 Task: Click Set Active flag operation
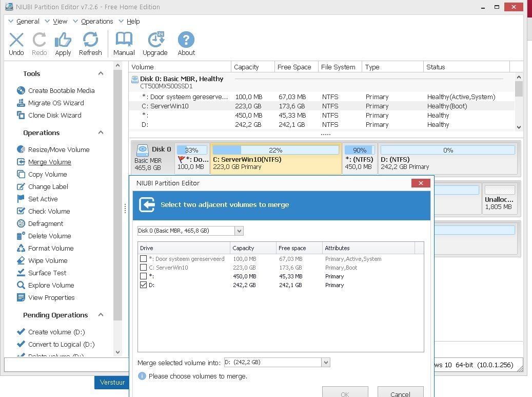point(43,199)
